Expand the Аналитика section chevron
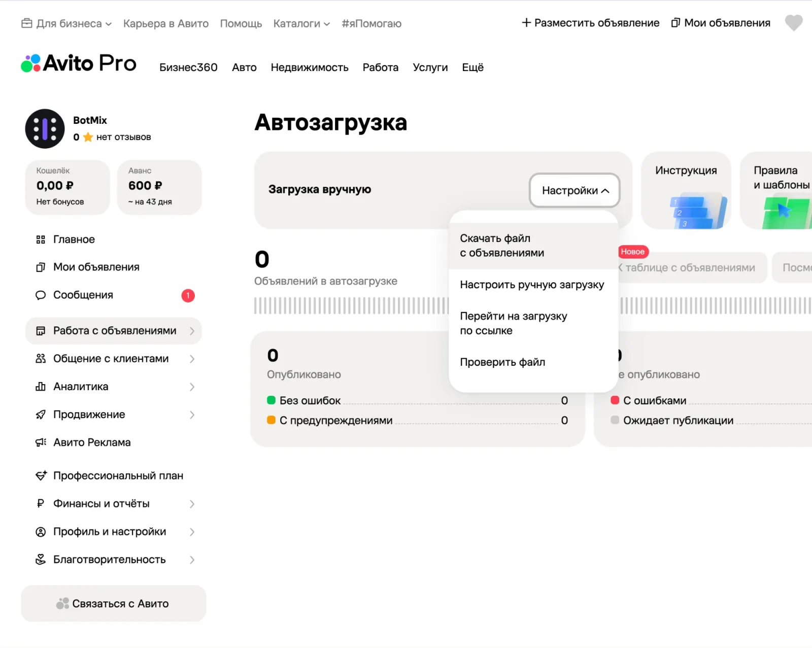The height and width of the screenshot is (648, 812). [x=192, y=387]
